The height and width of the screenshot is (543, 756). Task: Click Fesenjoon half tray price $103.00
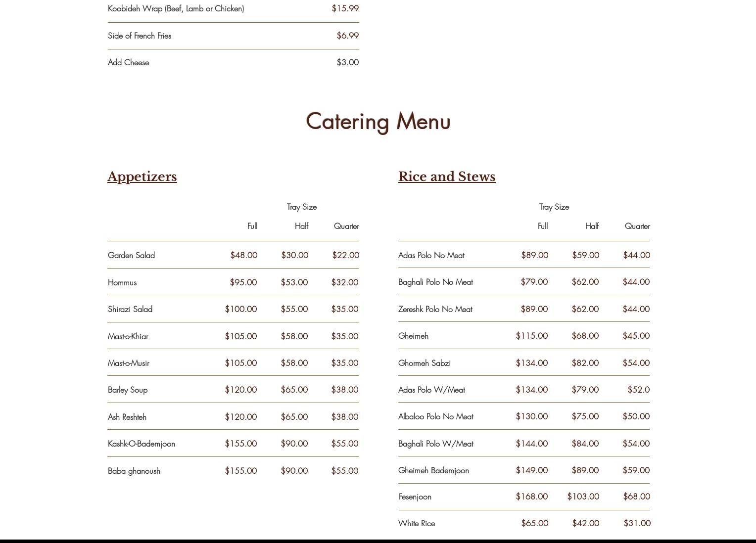[x=583, y=497]
